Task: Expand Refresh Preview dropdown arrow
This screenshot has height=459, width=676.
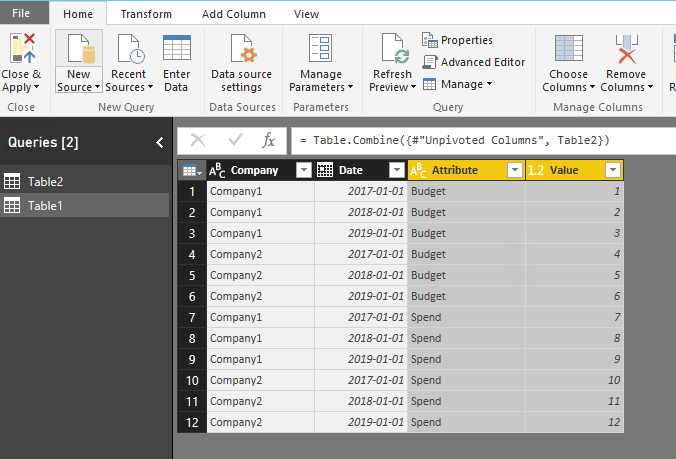Action: point(413,87)
